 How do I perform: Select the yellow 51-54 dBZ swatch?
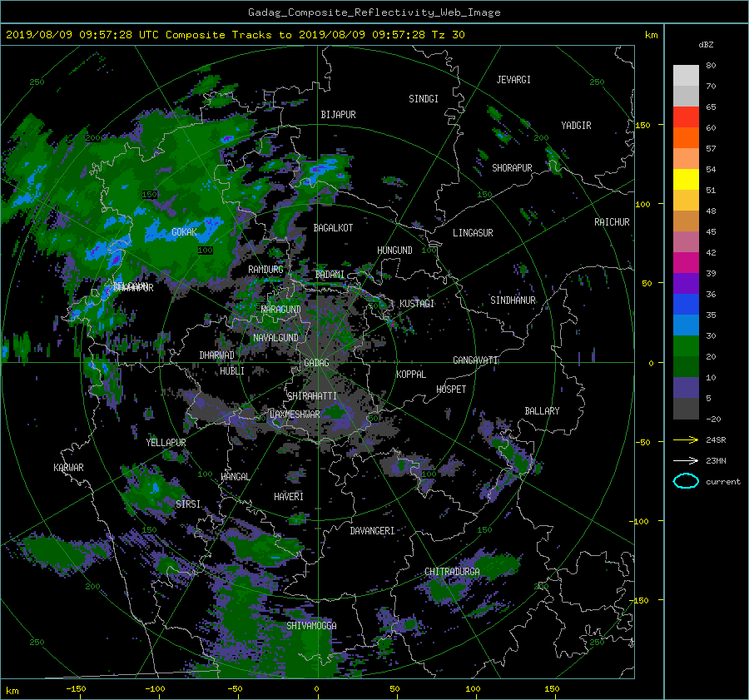(686, 179)
